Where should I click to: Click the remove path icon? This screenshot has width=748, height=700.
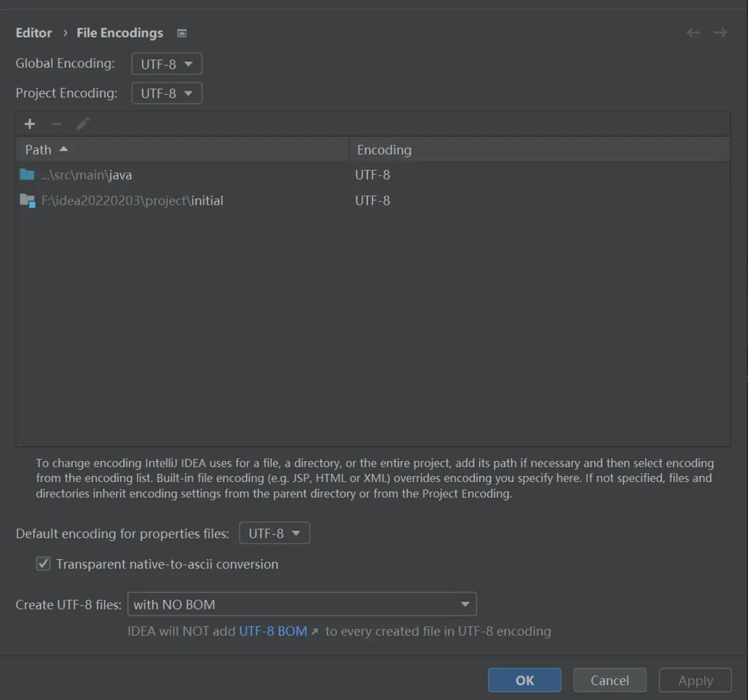pos(56,124)
